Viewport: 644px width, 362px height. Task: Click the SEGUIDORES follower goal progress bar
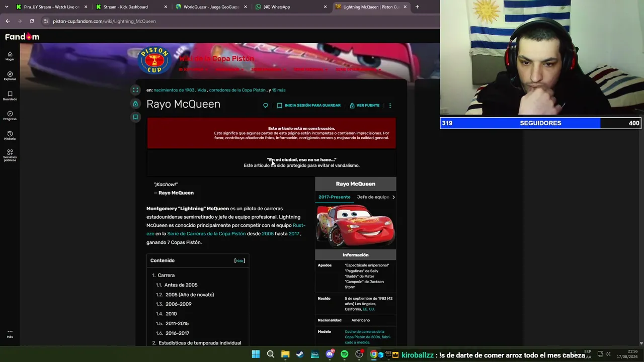tap(540, 123)
